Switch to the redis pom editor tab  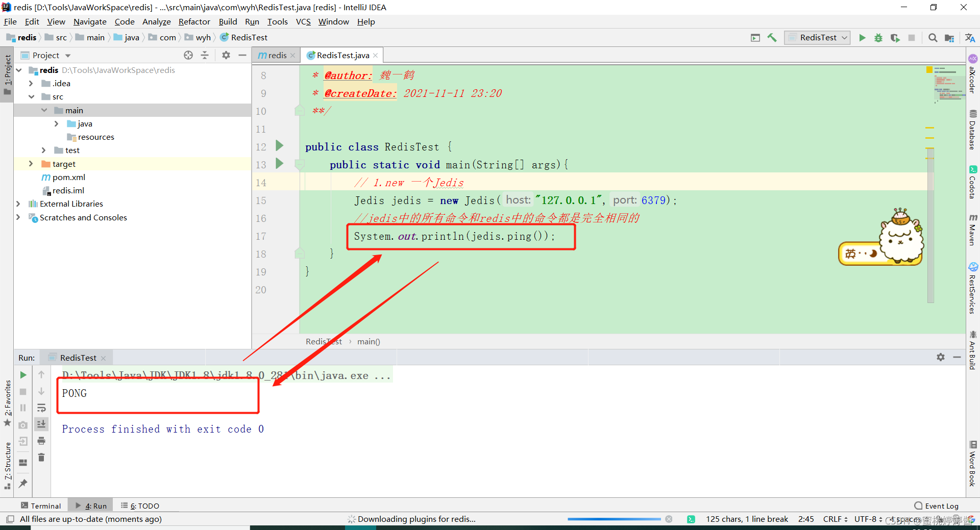pyautogui.click(x=276, y=55)
